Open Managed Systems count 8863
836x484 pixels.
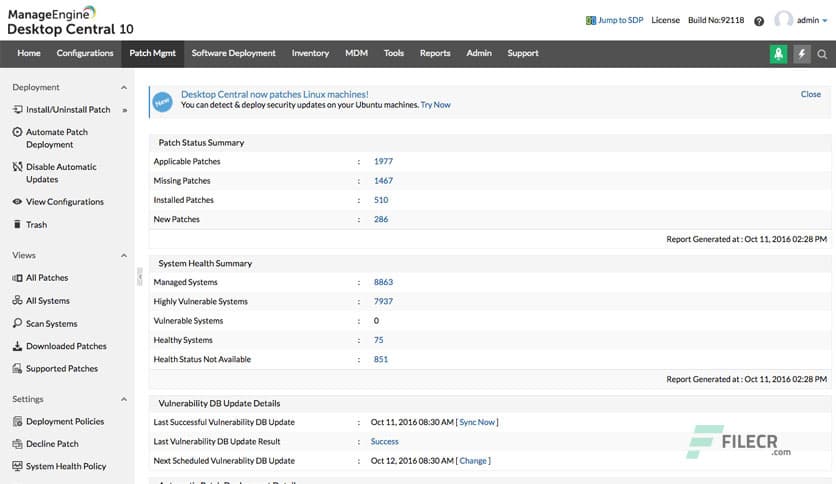pos(383,282)
